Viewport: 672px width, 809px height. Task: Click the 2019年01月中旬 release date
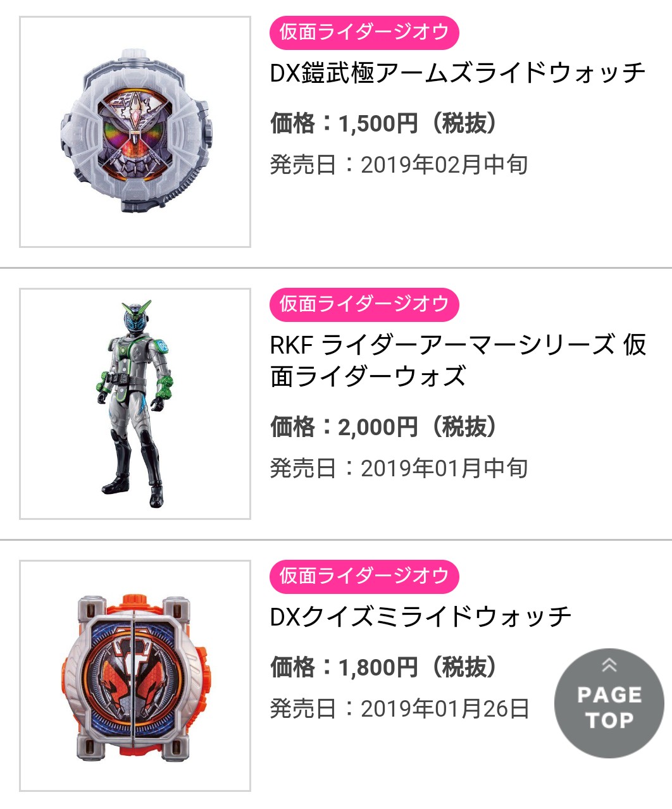point(444,468)
